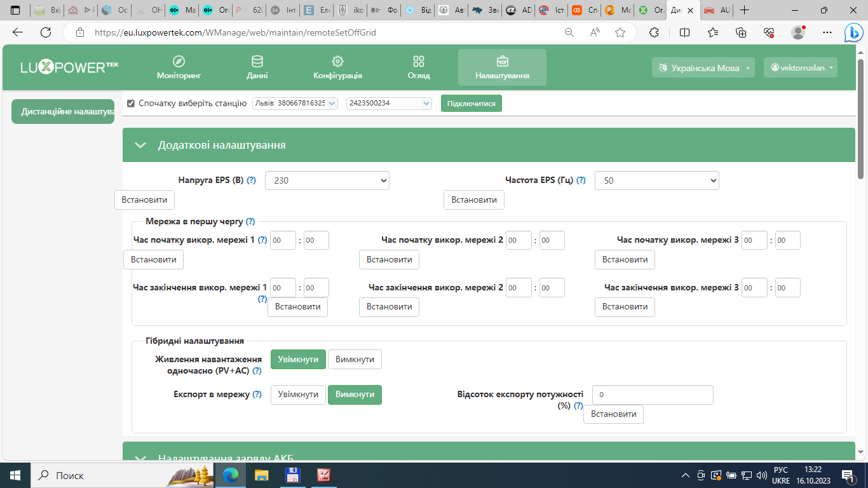The image size is (868, 488).
Task: Click Встановити for Час початку мережі 2
Action: click(x=389, y=259)
